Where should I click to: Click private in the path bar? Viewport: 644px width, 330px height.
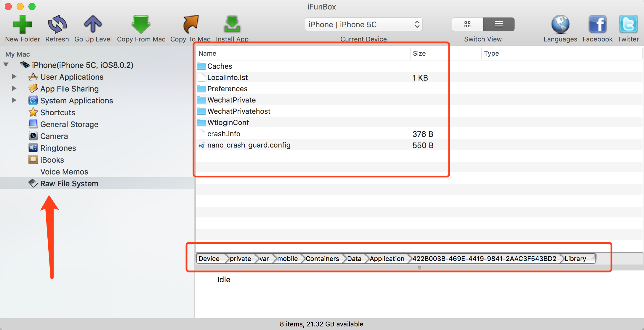240,259
